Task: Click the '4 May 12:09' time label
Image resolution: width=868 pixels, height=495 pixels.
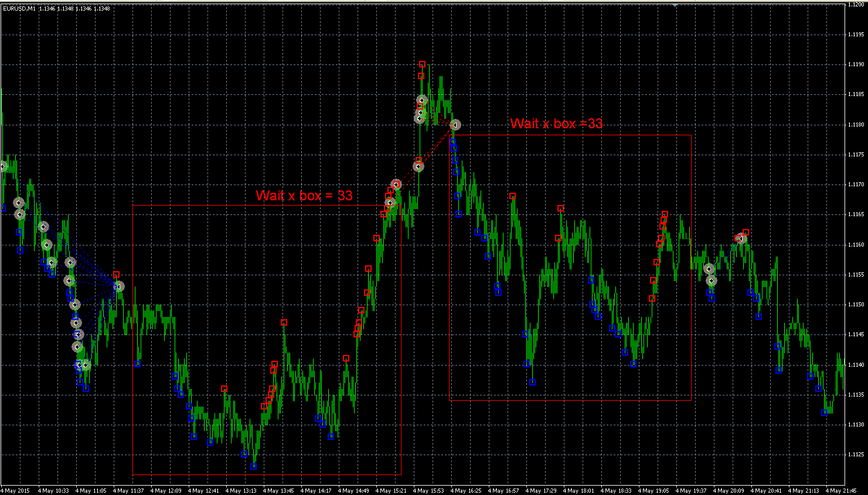Action: click(x=166, y=491)
